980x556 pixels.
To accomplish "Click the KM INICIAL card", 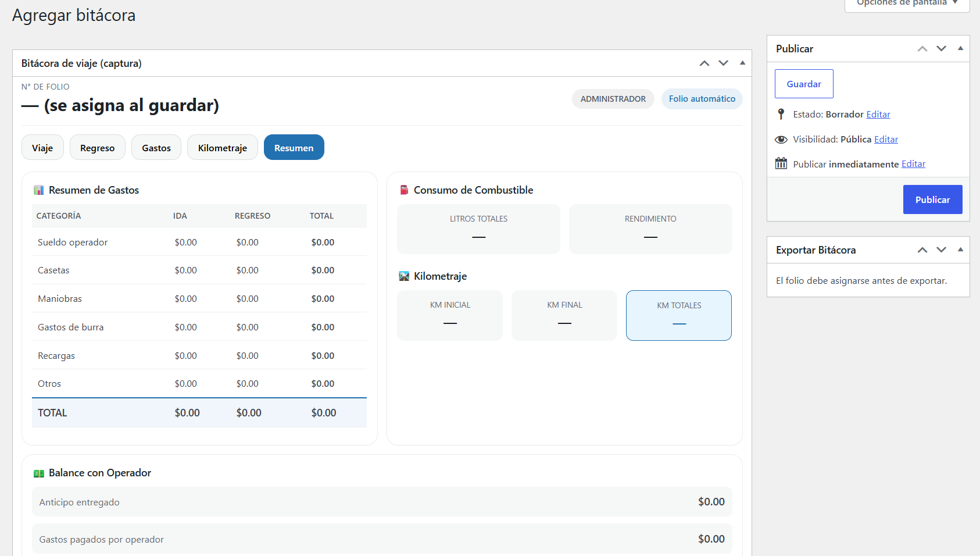I will click(x=450, y=315).
